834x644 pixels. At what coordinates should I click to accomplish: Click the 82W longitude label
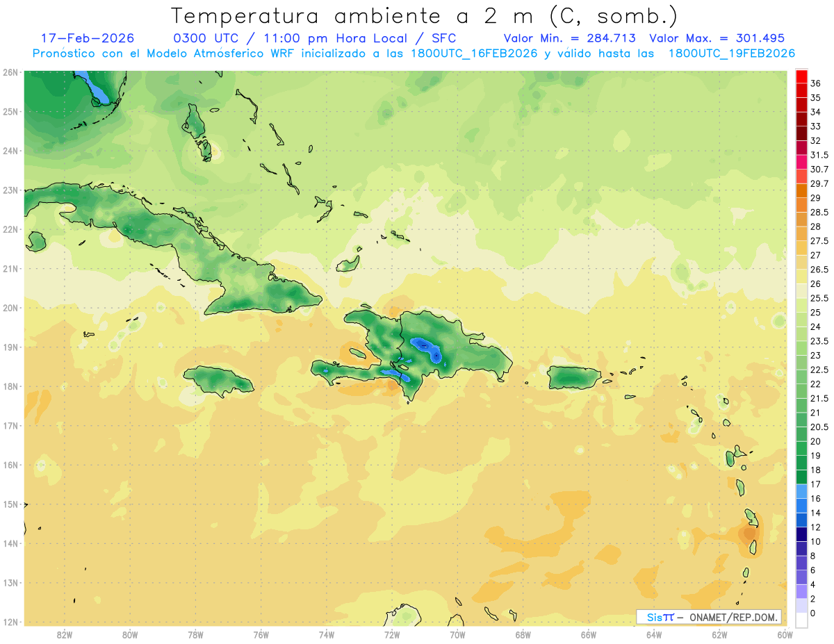click(x=65, y=635)
